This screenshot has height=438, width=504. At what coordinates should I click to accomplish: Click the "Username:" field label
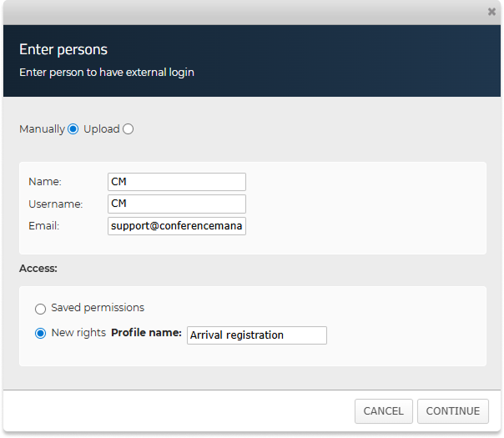pos(55,204)
